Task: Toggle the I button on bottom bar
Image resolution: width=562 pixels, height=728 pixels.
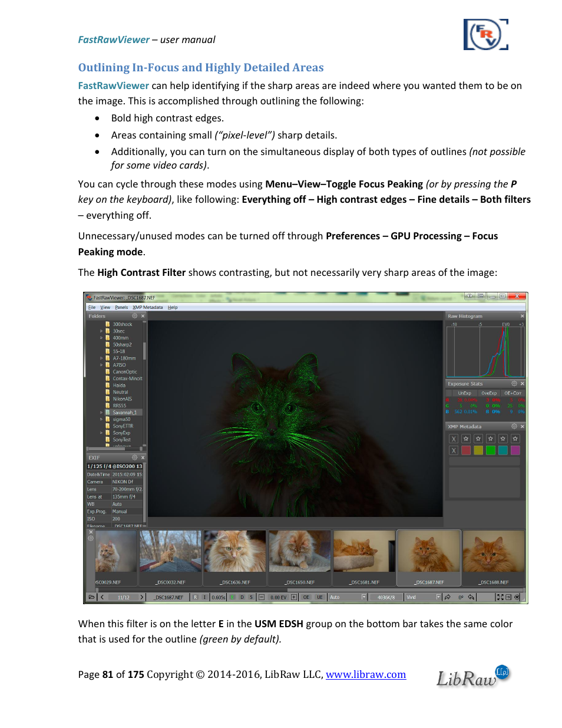Action: click(205, 597)
